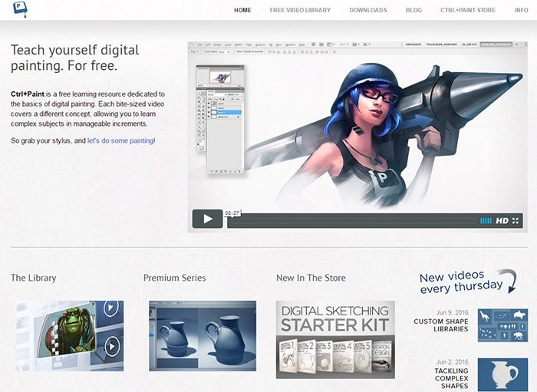Play the intro video
Image resolution: width=537 pixels, height=392 pixels.
[207, 219]
